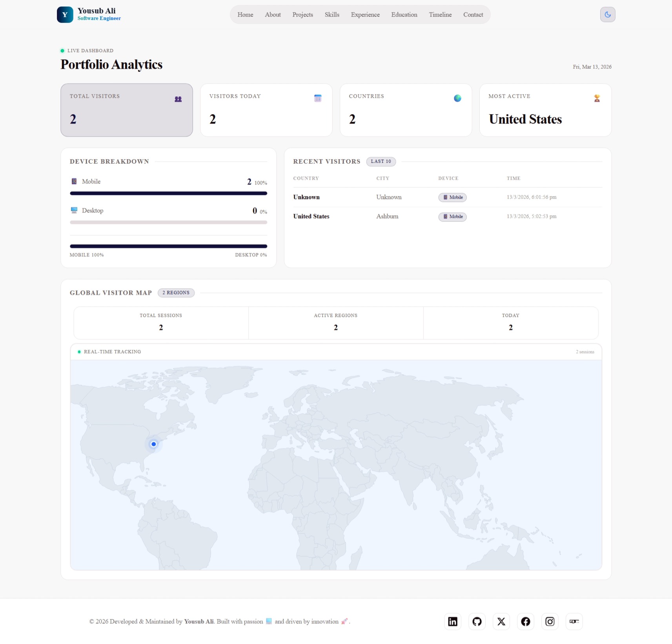Viewport: 672px width, 644px height.
Task: Open the 2 REGIONS badge on Global Visitor Map
Action: [x=176, y=293]
